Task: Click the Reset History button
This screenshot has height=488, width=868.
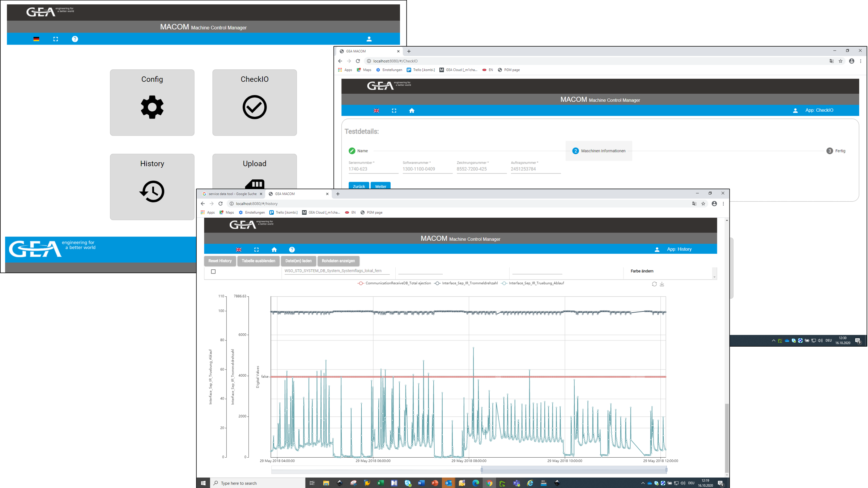Action: [220, 261]
